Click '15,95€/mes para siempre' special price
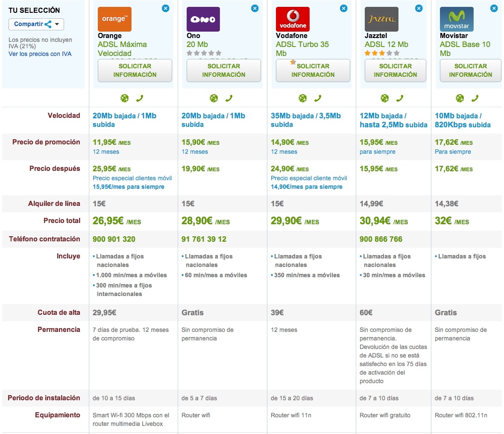 click(x=128, y=187)
